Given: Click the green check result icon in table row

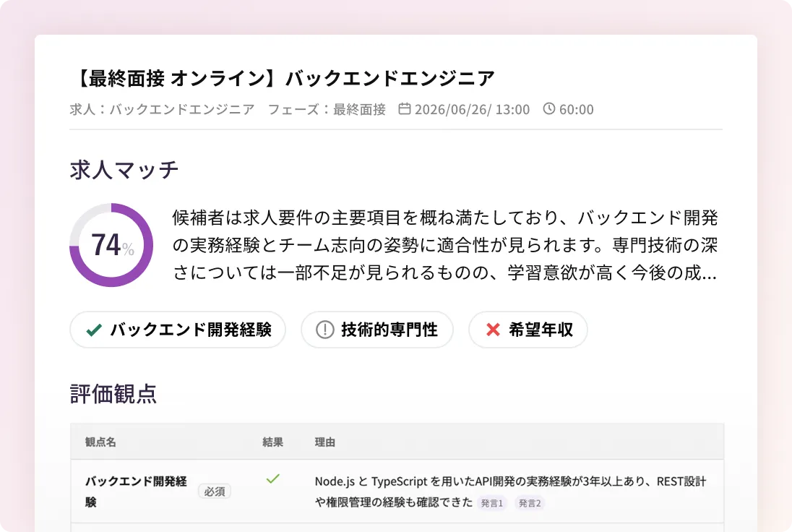Looking at the screenshot, I should click(272, 479).
